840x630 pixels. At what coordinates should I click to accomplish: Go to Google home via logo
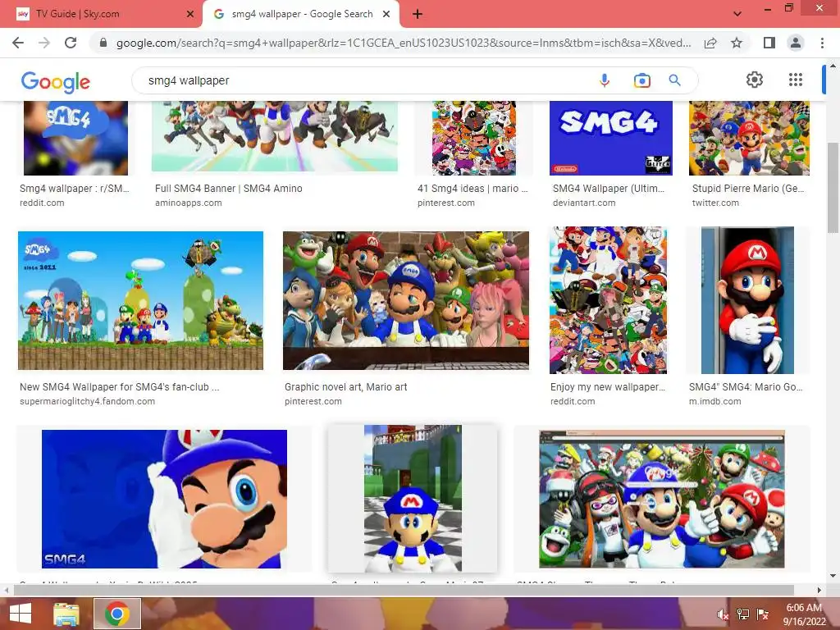click(x=56, y=81)
